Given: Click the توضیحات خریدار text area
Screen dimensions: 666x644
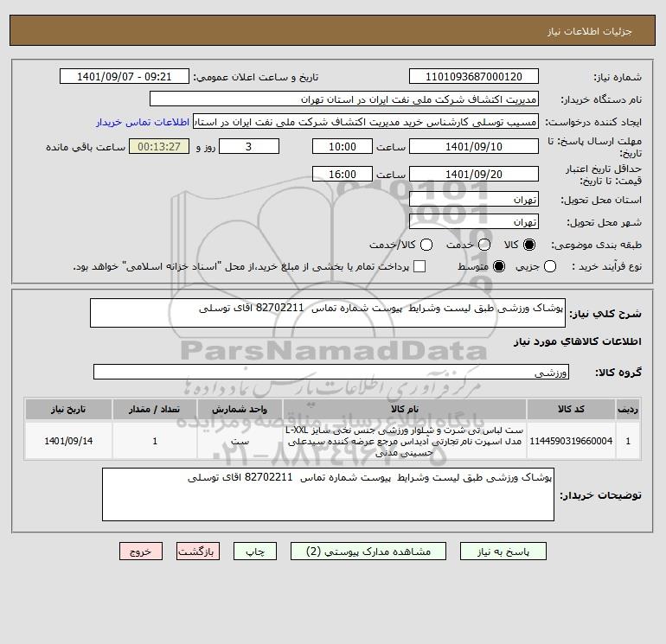Looking at the screenshot, I should [x=328, y=494].
